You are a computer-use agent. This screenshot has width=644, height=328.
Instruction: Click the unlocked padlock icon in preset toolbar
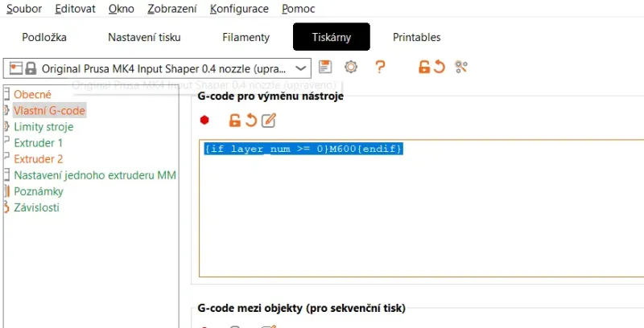tap(424, 67)
